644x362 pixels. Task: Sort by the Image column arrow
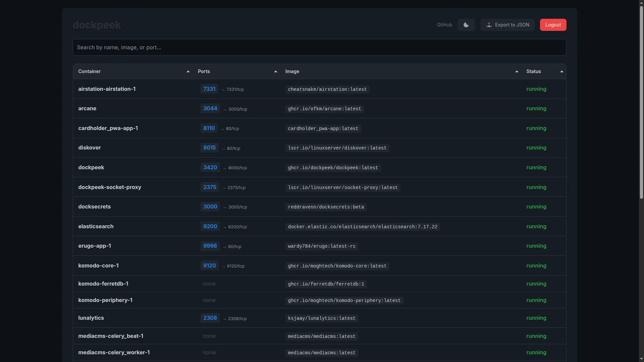point(517,71)
